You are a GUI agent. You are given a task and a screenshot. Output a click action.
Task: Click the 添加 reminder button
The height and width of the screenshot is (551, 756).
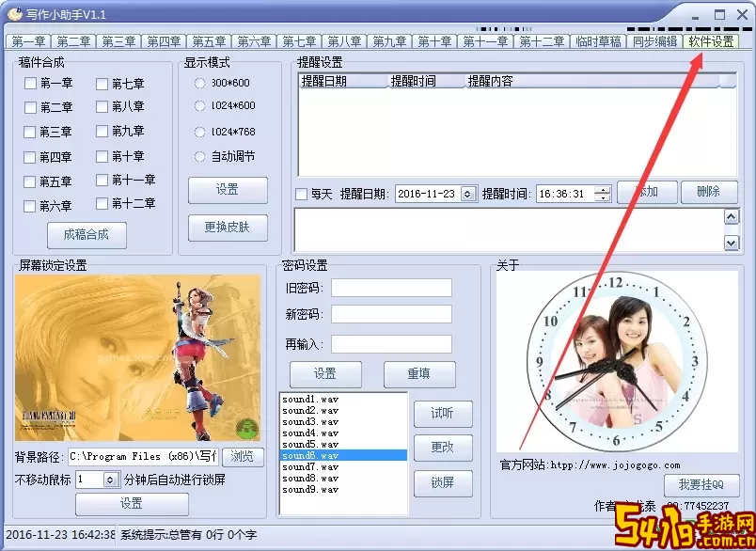point(647,192)
